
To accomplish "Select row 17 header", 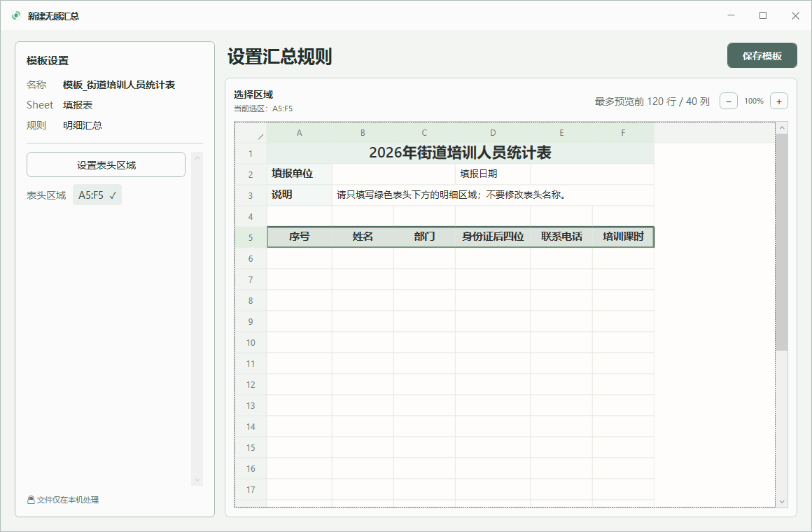I will (251, 489).
